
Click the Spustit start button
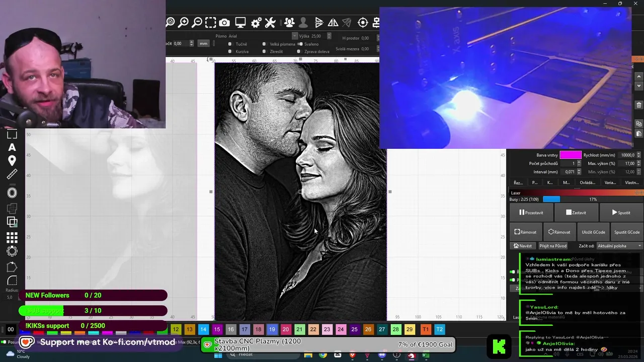click(621, 213)
